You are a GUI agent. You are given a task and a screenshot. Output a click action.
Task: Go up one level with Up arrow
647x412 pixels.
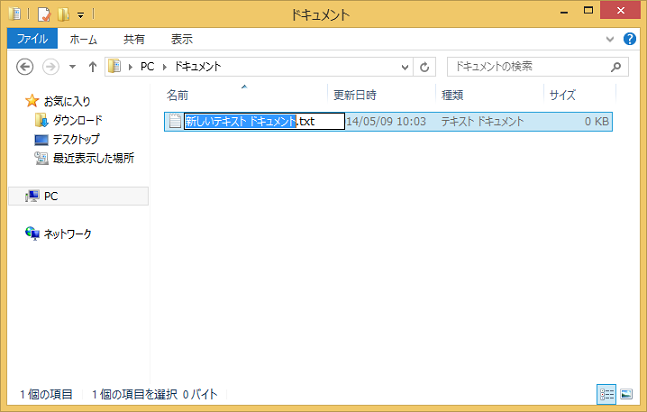(93, 67)
